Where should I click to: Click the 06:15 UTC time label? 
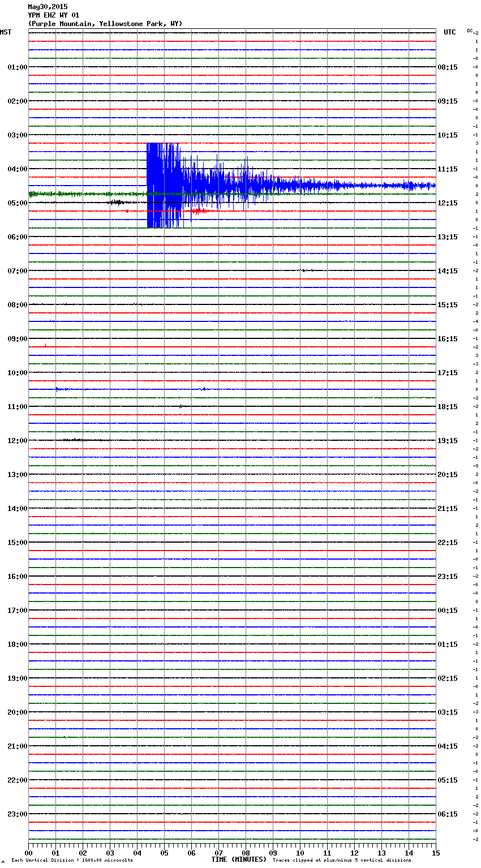pyautogui.click(x=448, y=814)
